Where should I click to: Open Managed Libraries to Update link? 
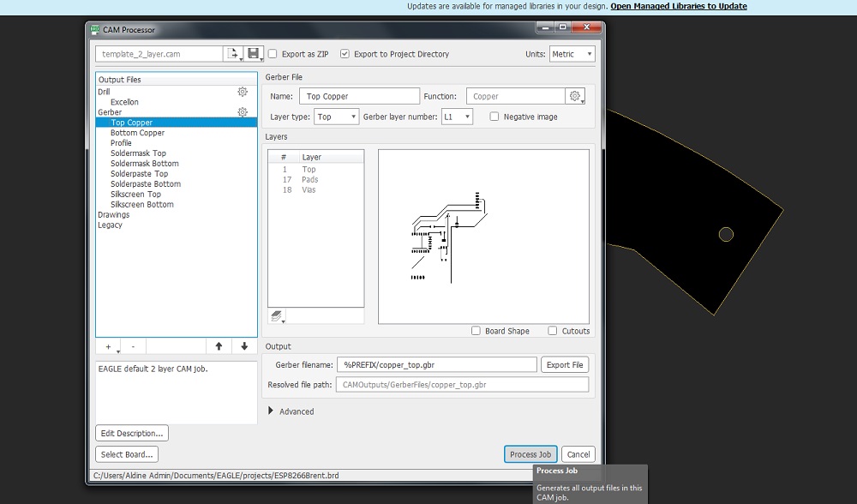pyautogui.click(x=678, y=6)
